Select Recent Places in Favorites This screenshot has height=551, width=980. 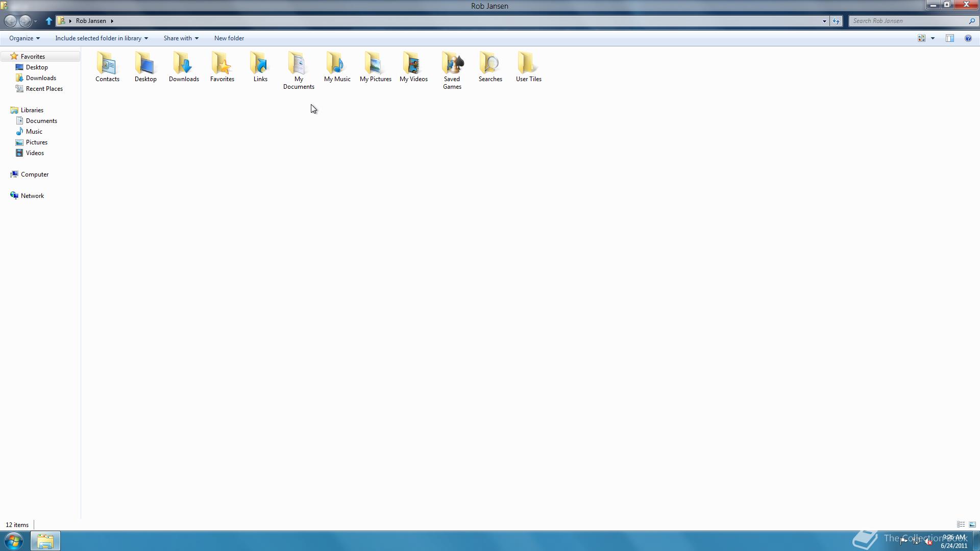tap(44, 89)
